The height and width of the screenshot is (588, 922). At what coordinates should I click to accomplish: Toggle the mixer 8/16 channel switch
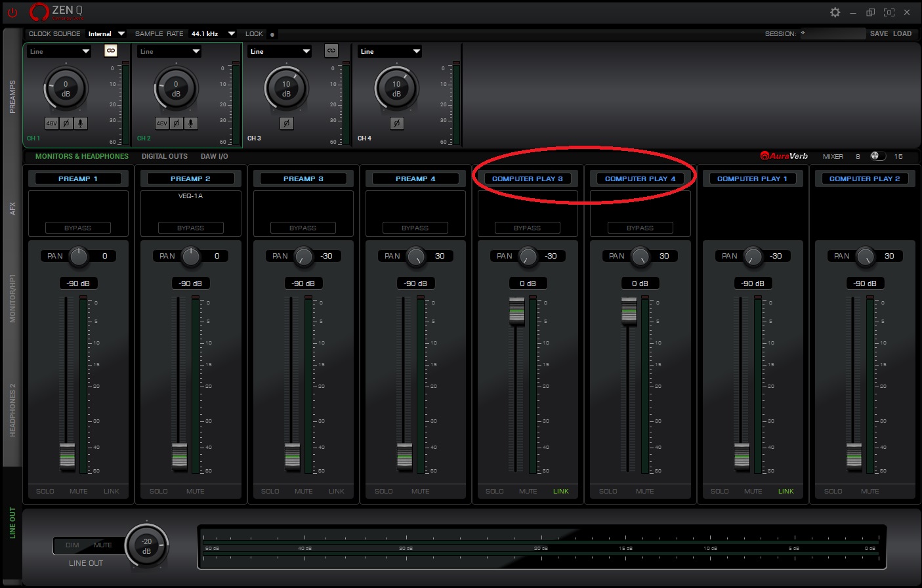coord(877,156)
